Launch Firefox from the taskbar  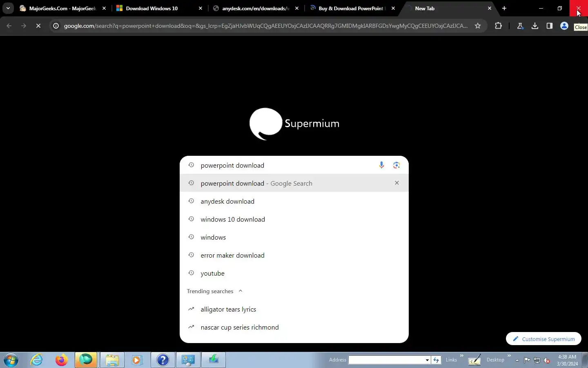point(62,360)
